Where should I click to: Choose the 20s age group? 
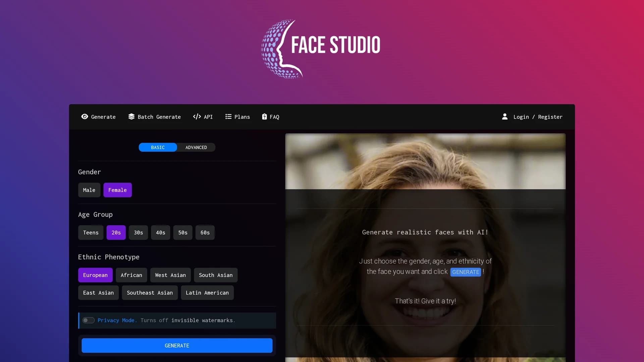click(x=116, y=233)
